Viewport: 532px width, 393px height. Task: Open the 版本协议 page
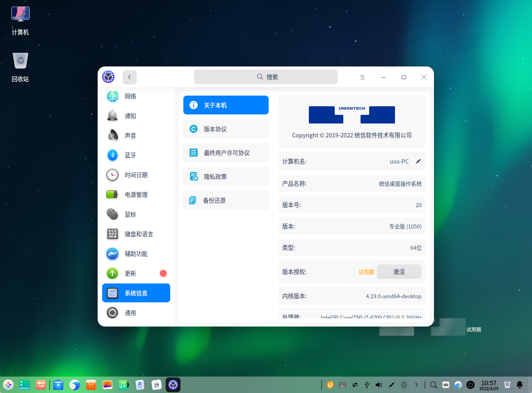(226, 129)
